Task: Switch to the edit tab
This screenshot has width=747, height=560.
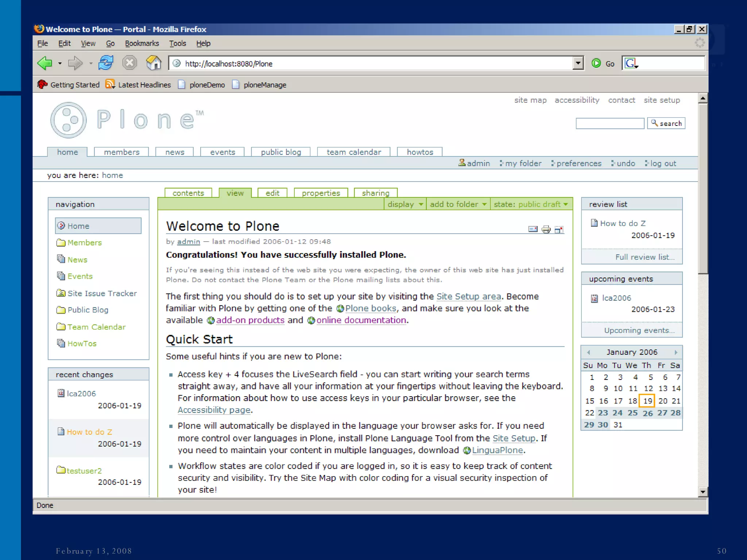Action: (272, 193)
